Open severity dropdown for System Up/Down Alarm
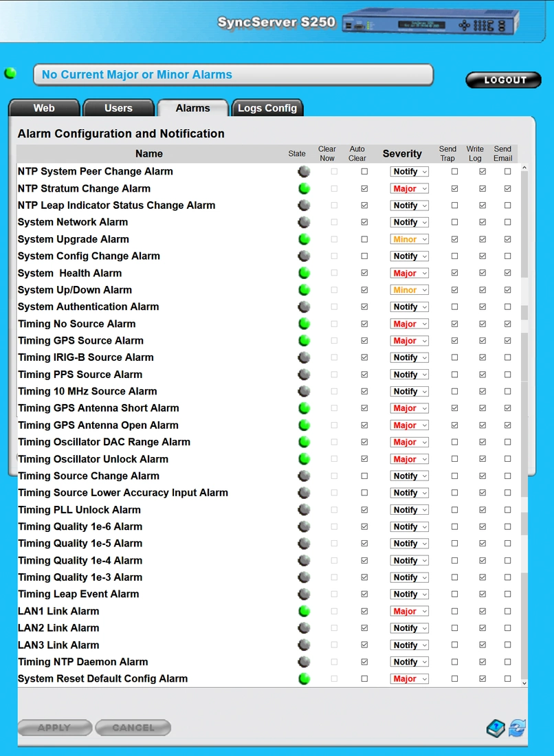This screenshot has width=554, height=756. tap(410, 290)
